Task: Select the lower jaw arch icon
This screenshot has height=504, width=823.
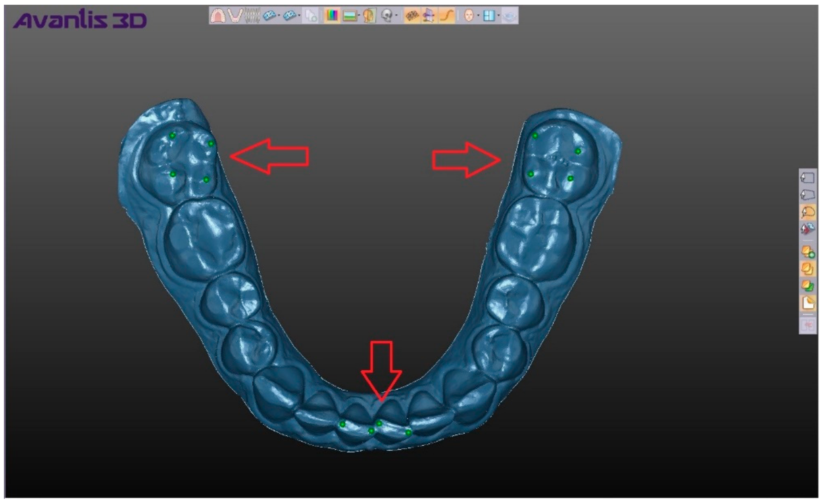Action: pos(235,15)
